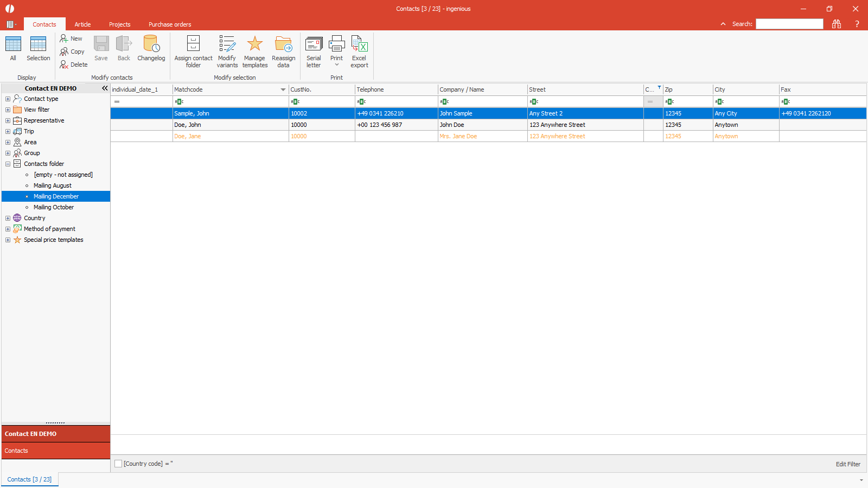The image size is (868, 488).
Task: Click Modify variants icon
Action: (227, 44)
